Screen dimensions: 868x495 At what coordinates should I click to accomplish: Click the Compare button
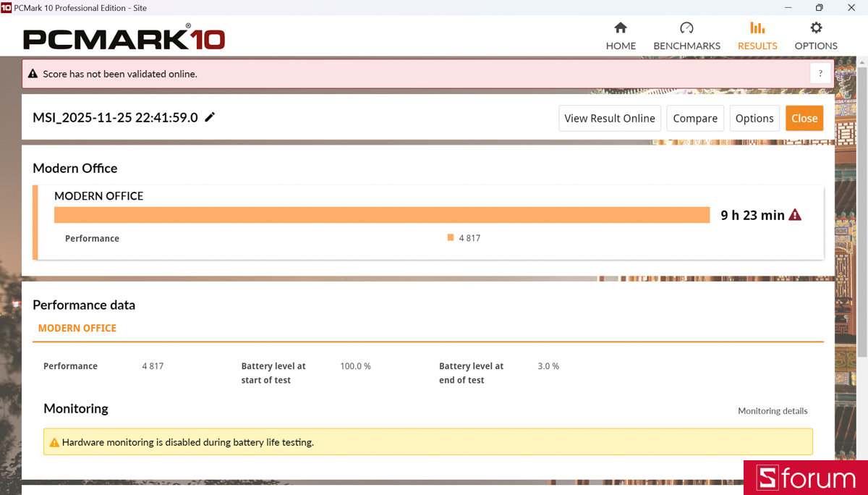click(695, 119)
